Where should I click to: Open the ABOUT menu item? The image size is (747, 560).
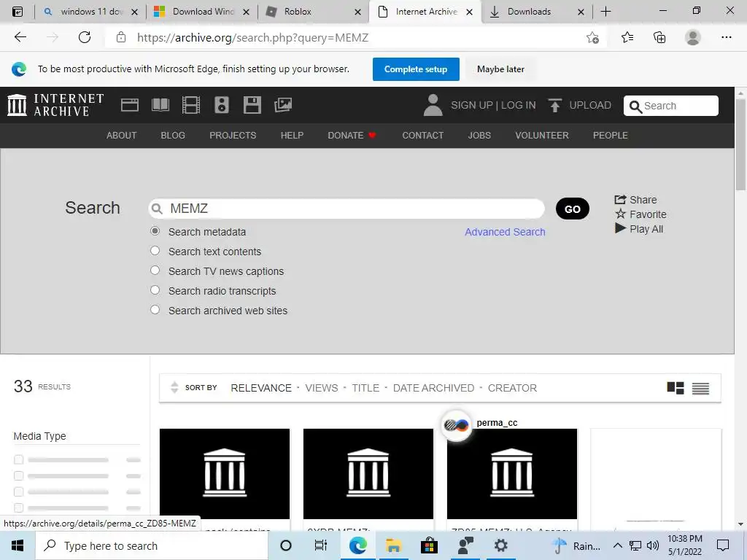122,135
